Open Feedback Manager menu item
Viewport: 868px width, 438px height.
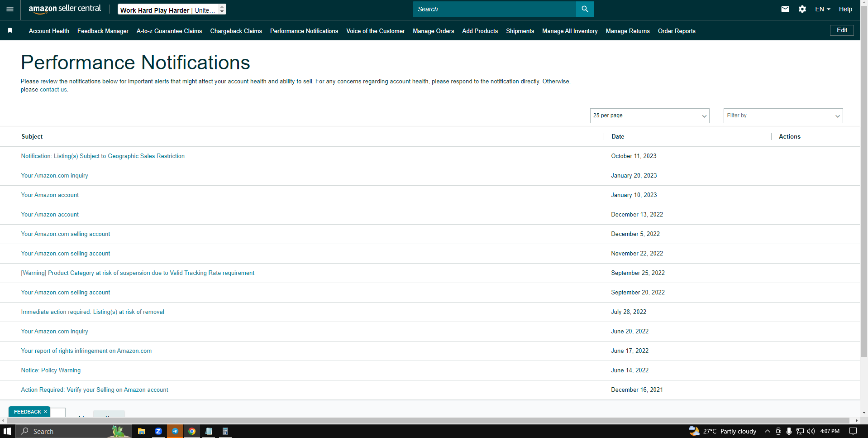pos(103,31)
